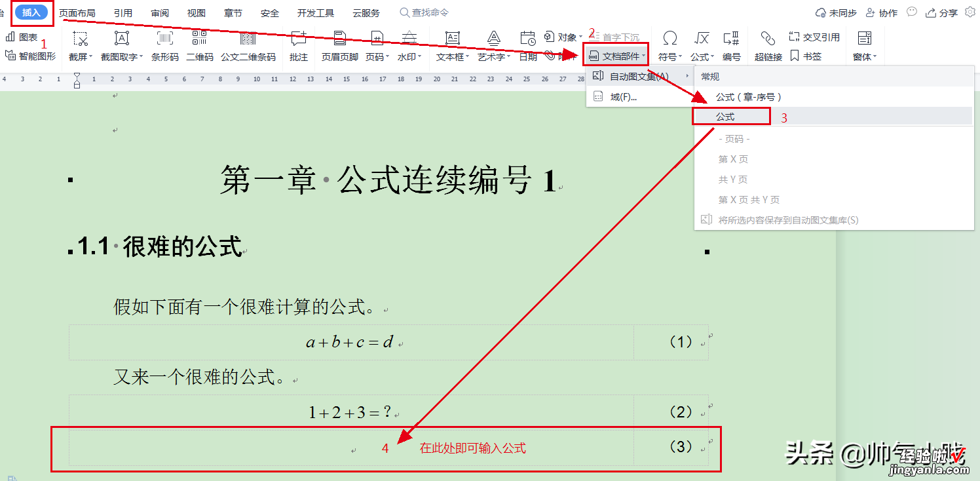
Task: Click the 编号 numbering icon
Action: [x=731, y=39]
